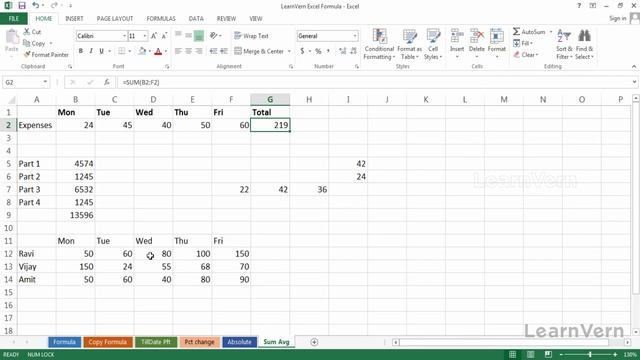Screen dimensions: 640x360
Task: Add a new sheet with plus button
Action: [x=314, y=342]
